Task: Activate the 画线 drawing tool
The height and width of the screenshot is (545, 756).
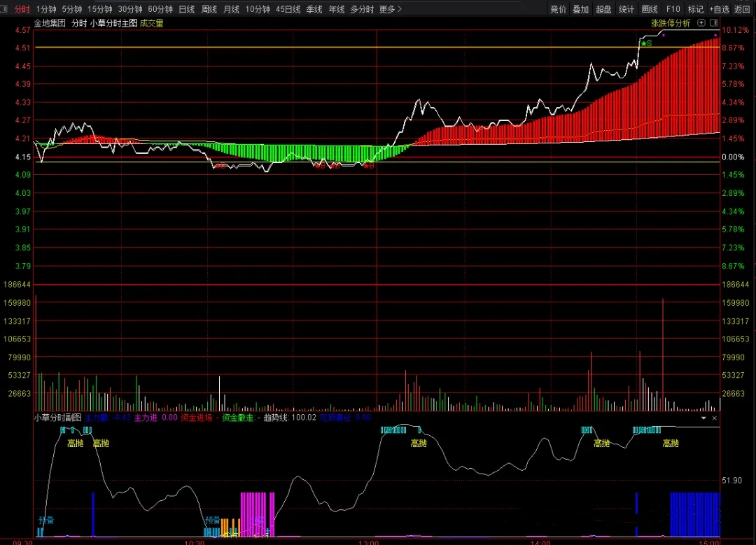Action: (x=650, y=9)
